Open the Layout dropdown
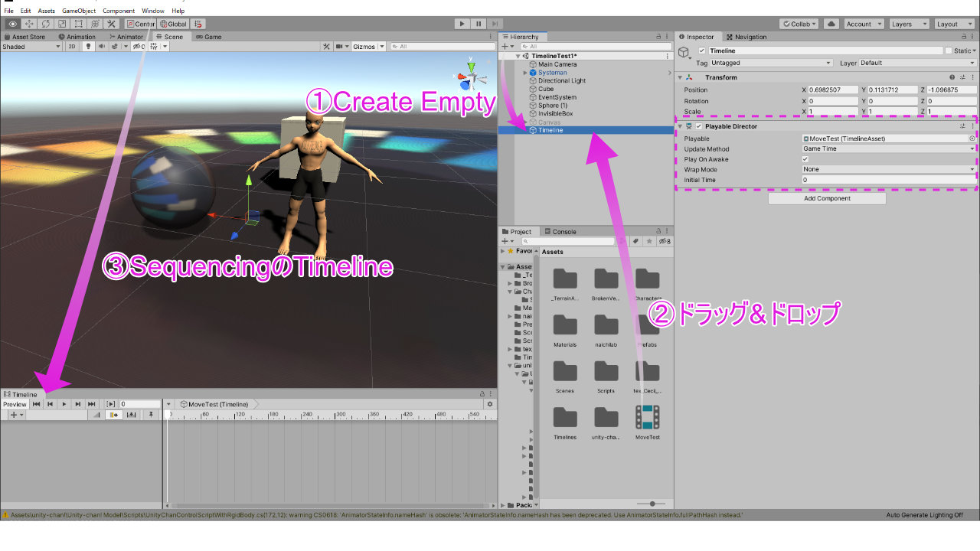Viewport: 980px width, 551px height. [955, 24]
